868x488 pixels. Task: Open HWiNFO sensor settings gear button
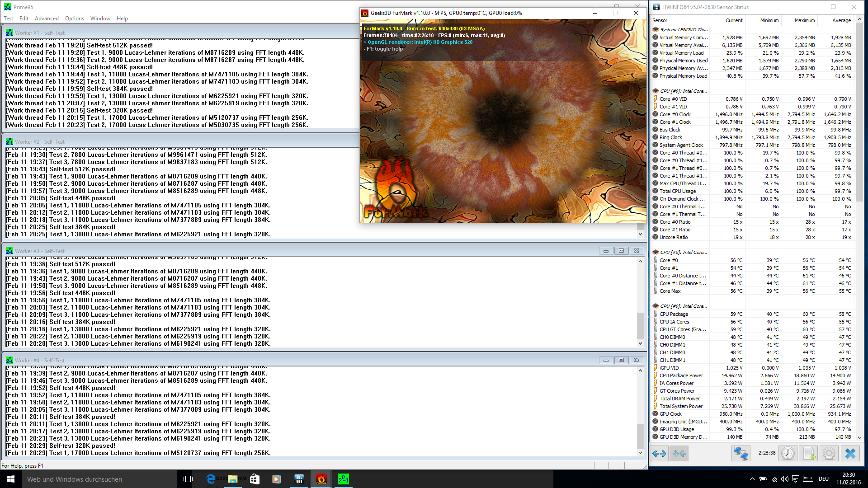pos(829,453)
